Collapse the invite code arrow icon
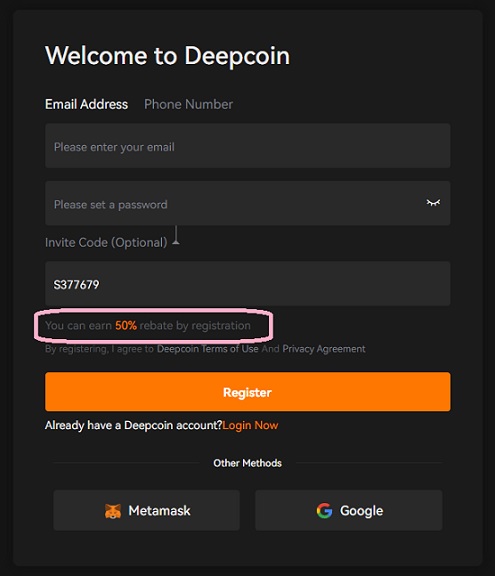 click(x=176, y=235)
